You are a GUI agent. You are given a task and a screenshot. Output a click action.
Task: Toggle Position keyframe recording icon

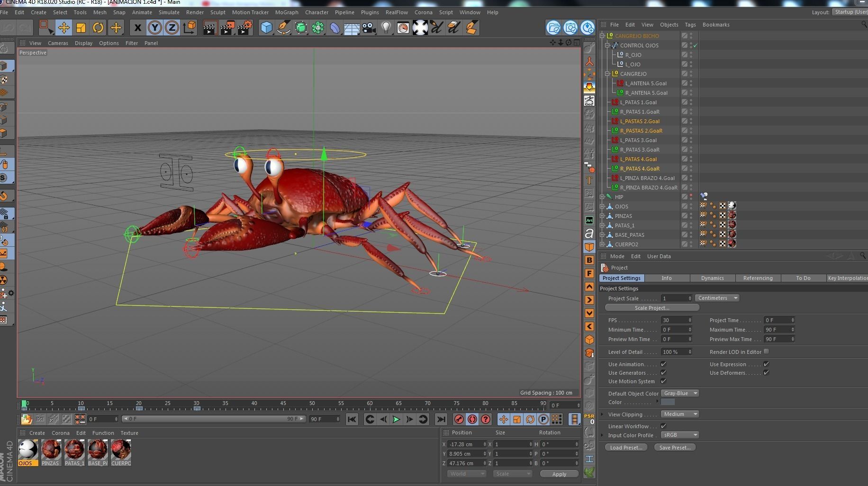click(x=503, y=419)
